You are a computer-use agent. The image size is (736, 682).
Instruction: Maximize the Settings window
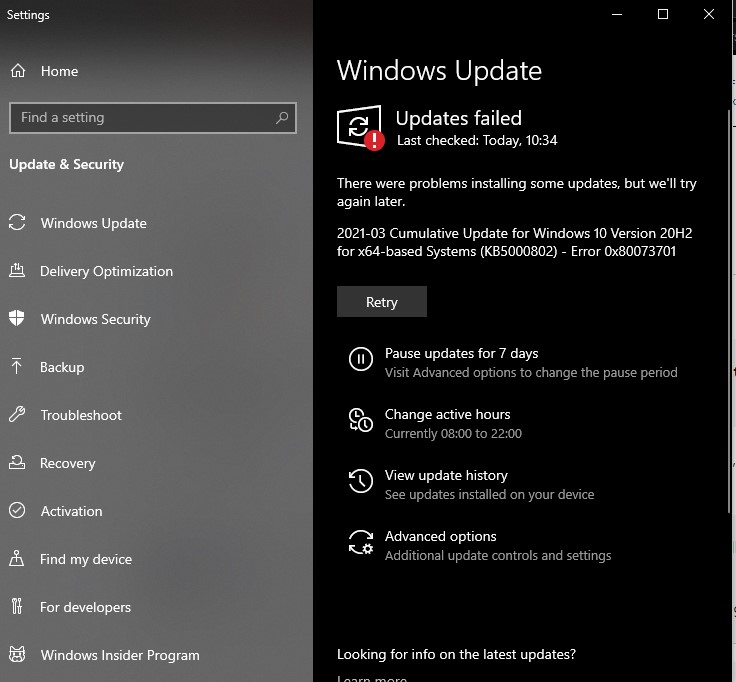tap(663, 14)
